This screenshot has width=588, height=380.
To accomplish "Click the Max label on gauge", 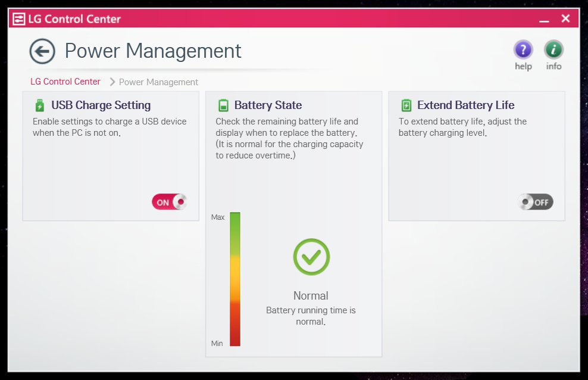I will 218,217.
